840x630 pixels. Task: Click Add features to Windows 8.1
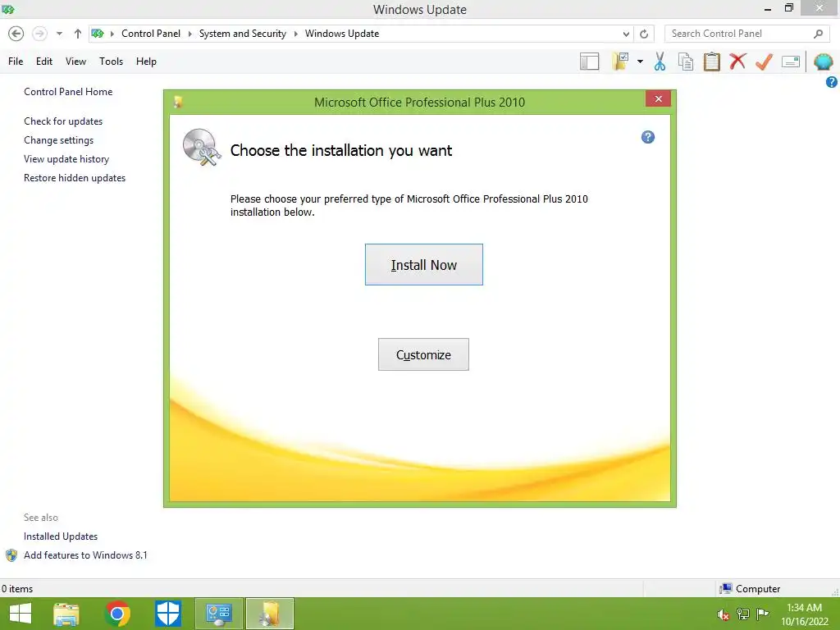point(85,555)
